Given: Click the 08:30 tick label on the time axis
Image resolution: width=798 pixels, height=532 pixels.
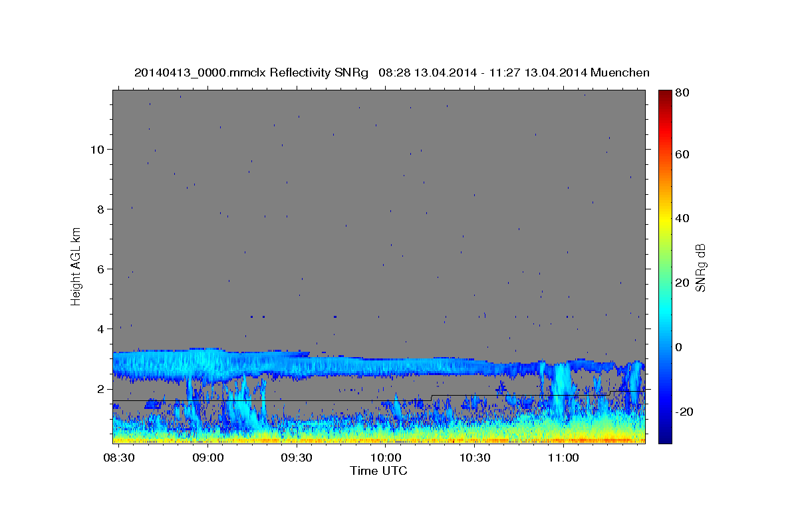Looking at the screenshot, I should (120, 459).
